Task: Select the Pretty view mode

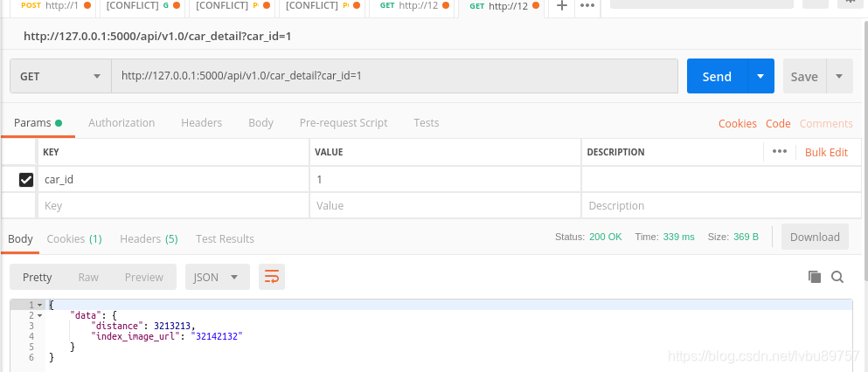Action: pos(37,277)
